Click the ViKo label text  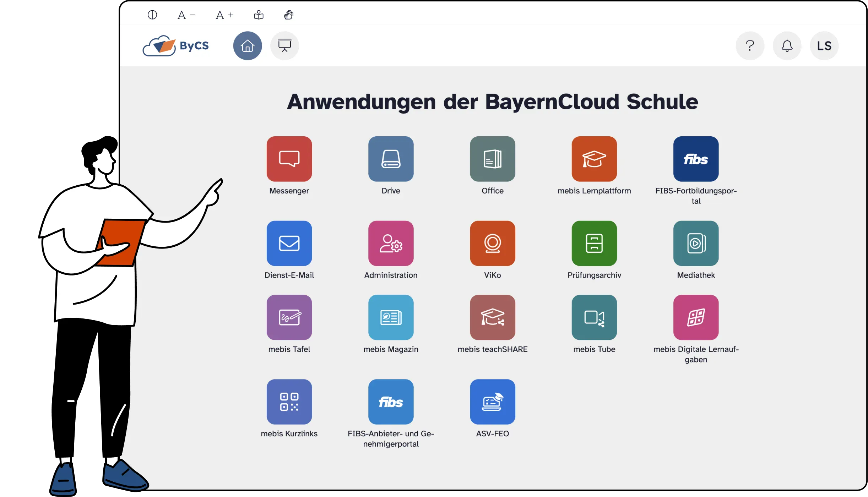pos(492,275)
